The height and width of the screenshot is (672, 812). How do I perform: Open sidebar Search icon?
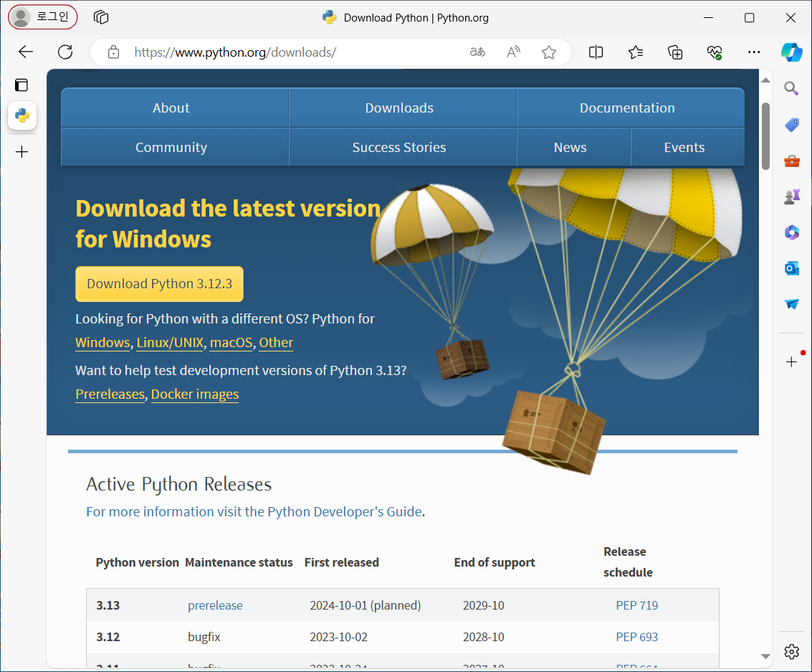(x=791, y=88)
